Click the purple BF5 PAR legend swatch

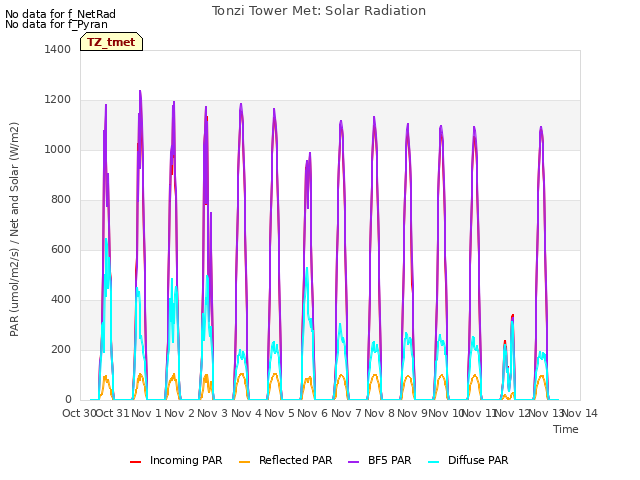click(353, 462)
